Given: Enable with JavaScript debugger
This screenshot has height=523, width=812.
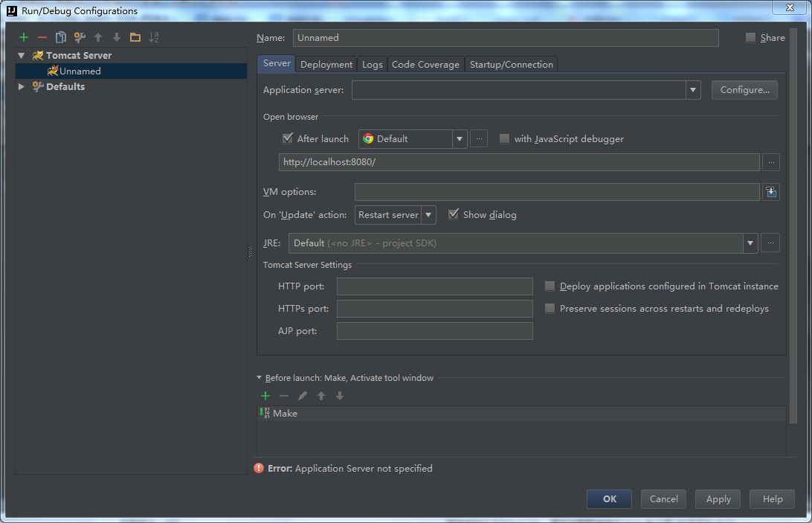Looking at the screenshot, I should (504, 138).
